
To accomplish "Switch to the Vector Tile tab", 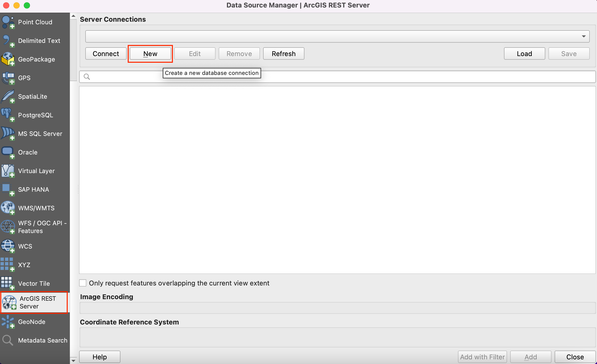I will [34, 283].
